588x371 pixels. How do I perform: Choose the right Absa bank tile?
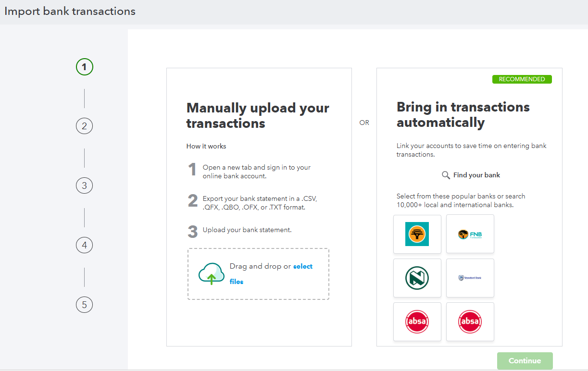point(470,322)
